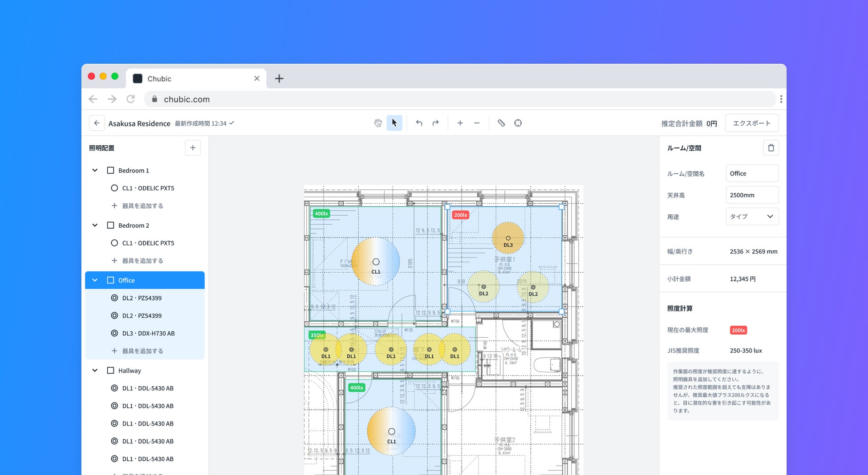Select the hand pan tool

point(377,123)
